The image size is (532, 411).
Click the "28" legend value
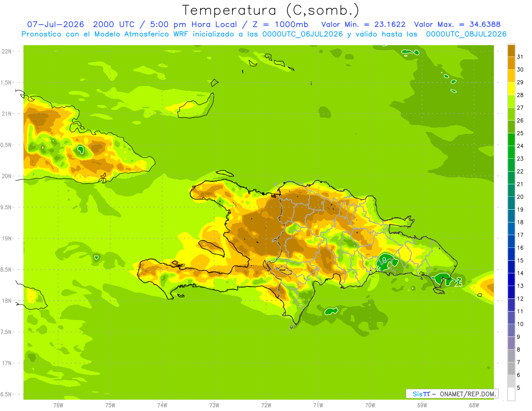tap(520, 95)
